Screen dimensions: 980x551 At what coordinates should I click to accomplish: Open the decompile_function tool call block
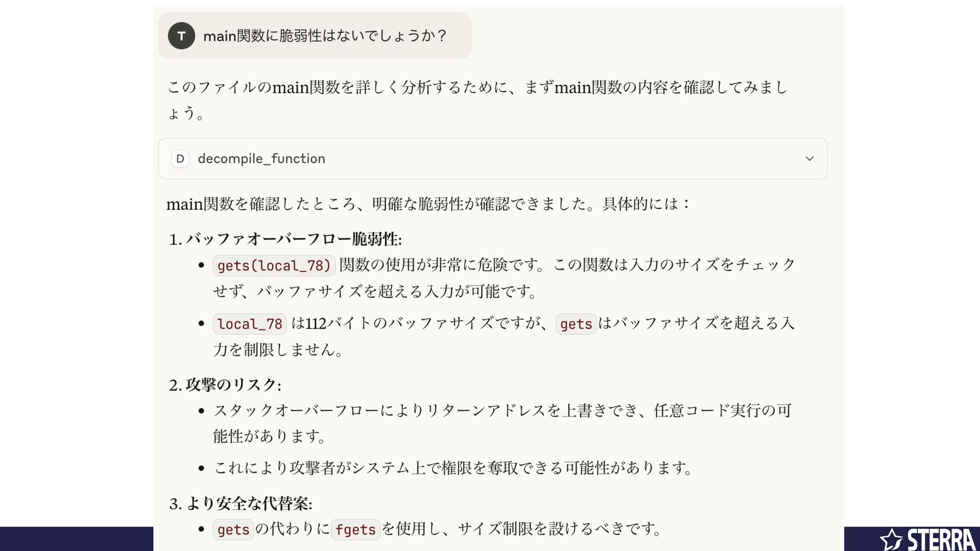click(x=493, y=159)
